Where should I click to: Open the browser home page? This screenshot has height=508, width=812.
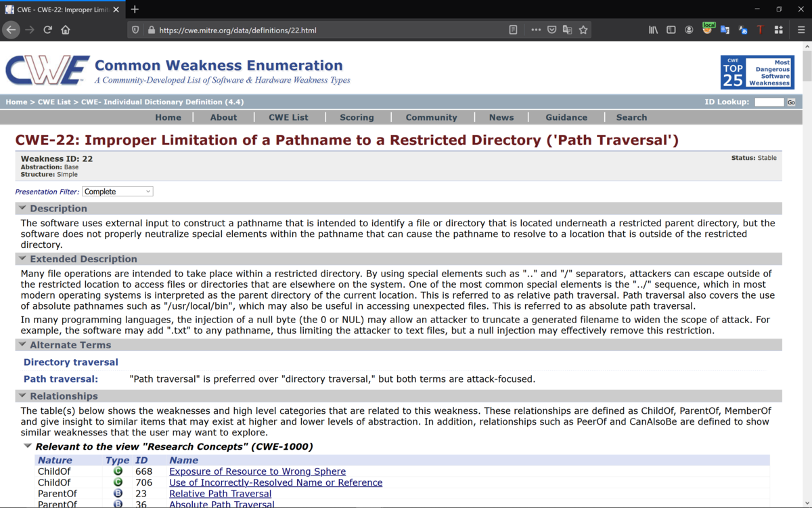(66, 30)
